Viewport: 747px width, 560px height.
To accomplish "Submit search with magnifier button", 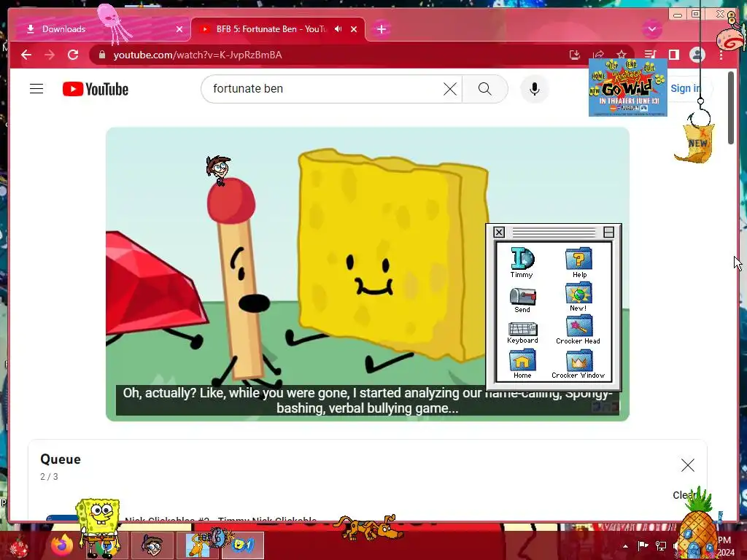I will pos(485,89).
